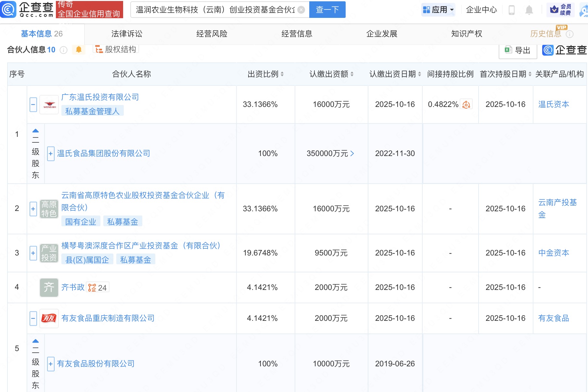Click the mobile phone icon in header
Viewport: 588px width, 392px height.
pos(511,10)
